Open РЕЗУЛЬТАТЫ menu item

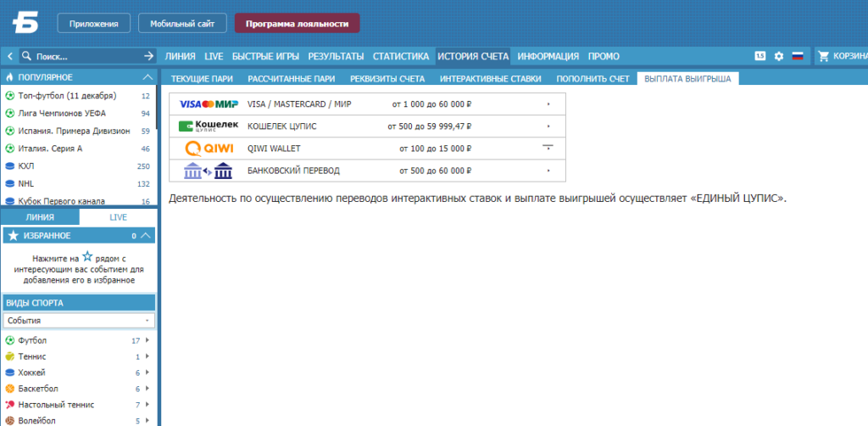click(336, 56)
